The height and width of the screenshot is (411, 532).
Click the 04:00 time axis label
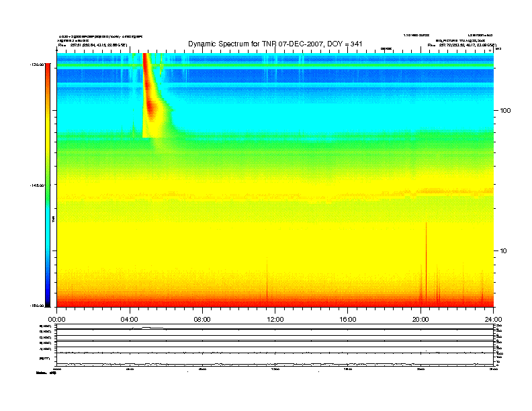(x=130, y=320)
